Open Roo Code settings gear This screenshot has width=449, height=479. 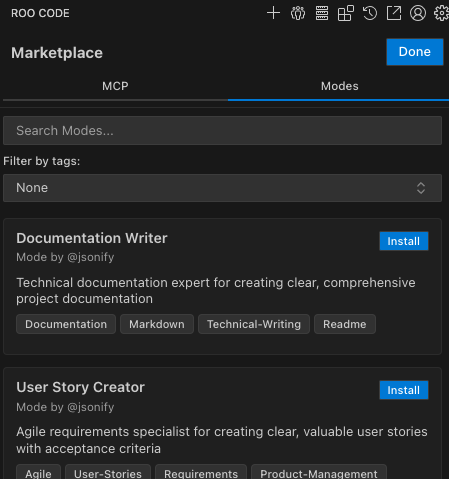(441, 13)
